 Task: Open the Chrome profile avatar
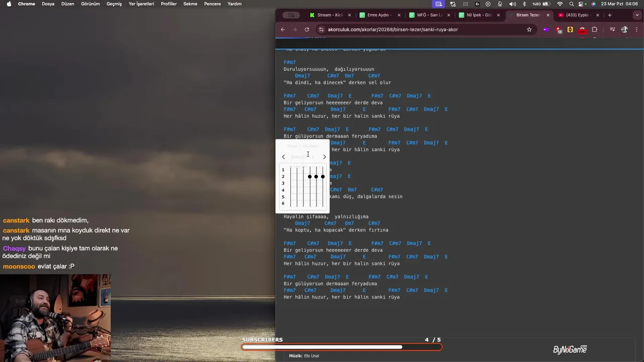click(624, 29)
